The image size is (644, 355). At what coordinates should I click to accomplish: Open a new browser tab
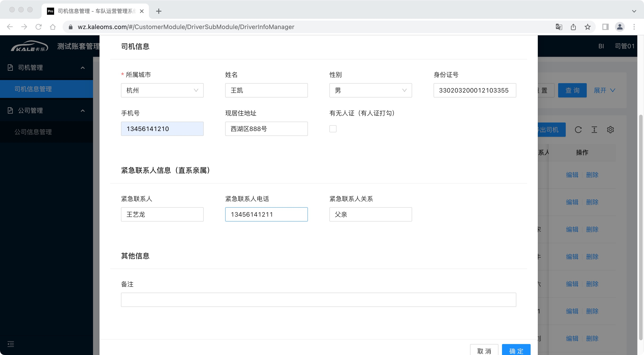159,11
